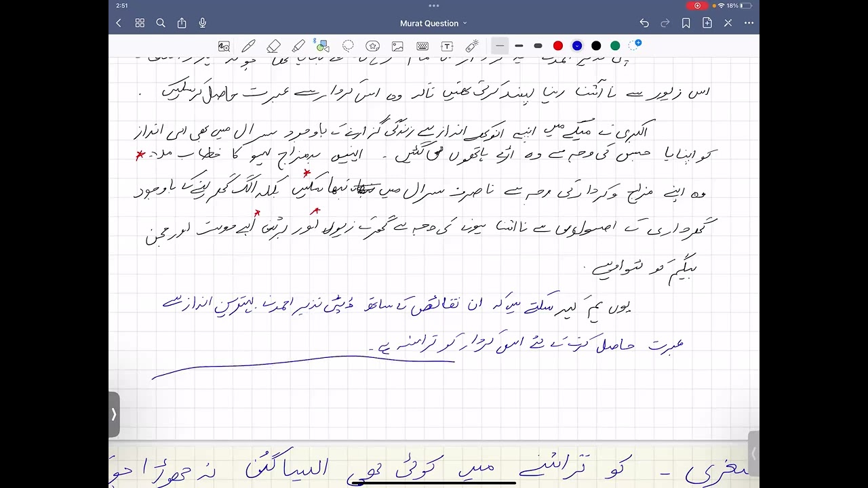Pick the black pen color
868x488 pixels.
coord(596,46)
